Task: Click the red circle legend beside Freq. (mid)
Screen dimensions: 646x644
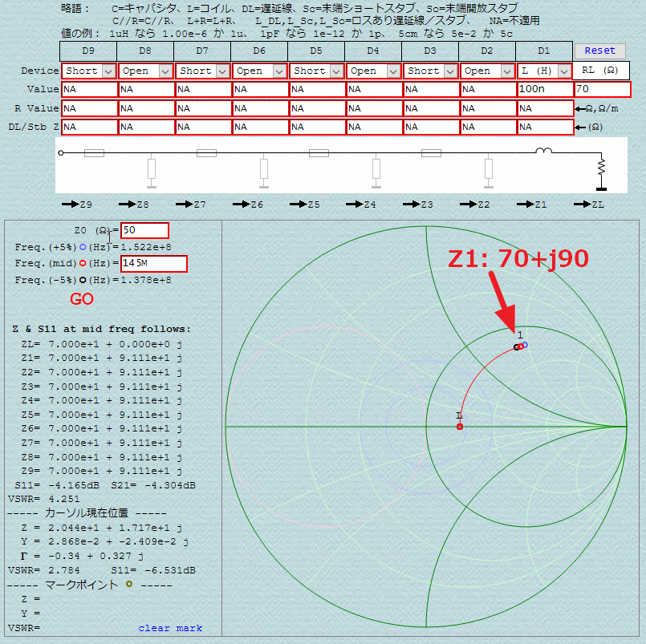Action: coord(83,263)
